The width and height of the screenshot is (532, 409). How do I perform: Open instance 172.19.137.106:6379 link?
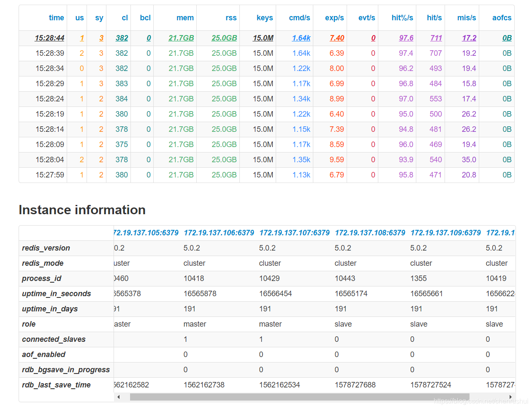(219, 233)
